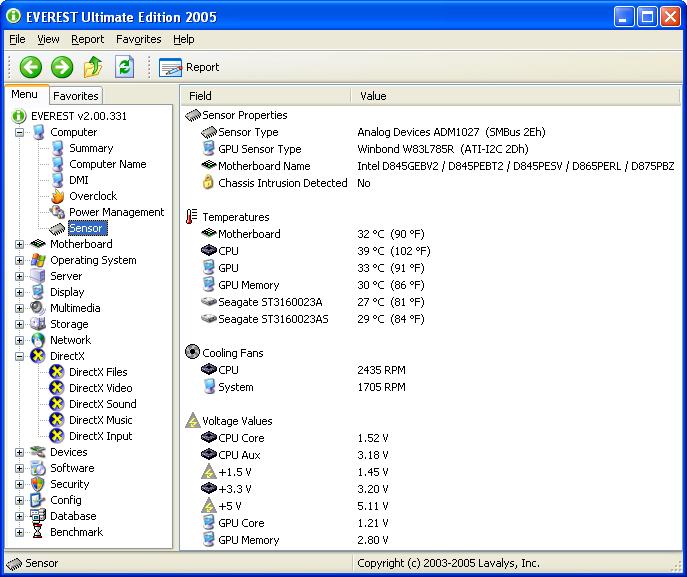Click the DirectX Music icon

point(57,420)
